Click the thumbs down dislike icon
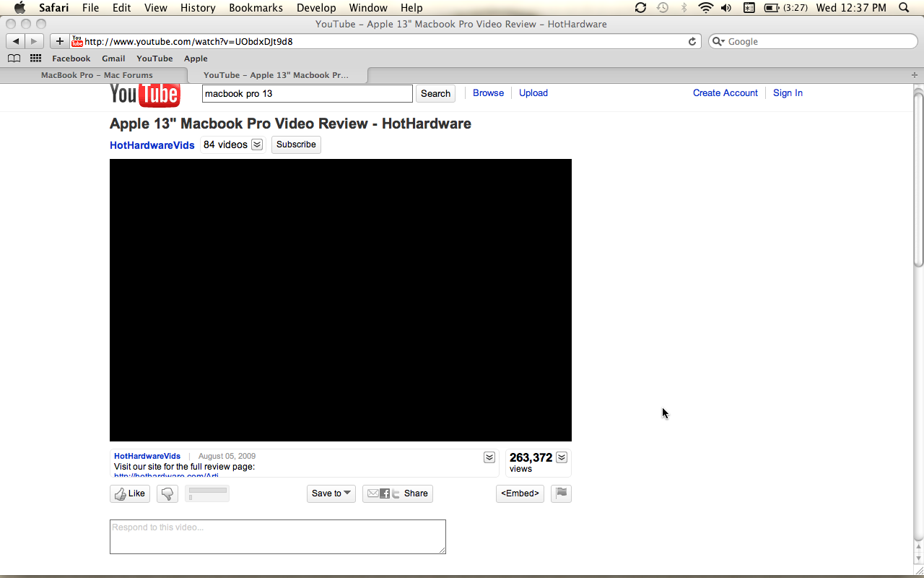Image resolution: width=924 pixels, height=578 pixels. pos(167,493)
